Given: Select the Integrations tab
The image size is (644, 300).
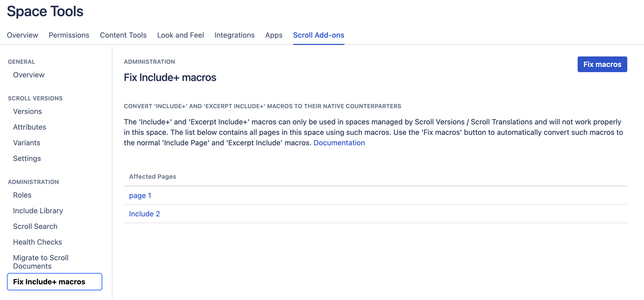Looking at the screenshot, I should [x=234, y=35].
